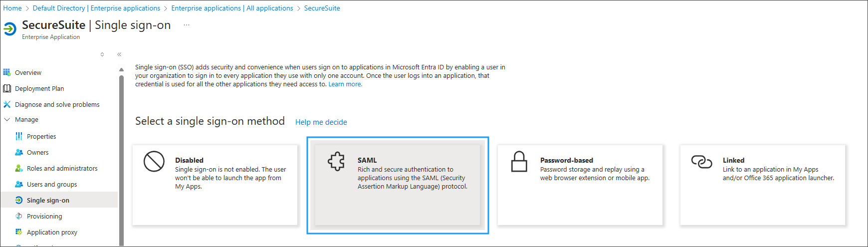Open the Help me decide link
The height and width of the screenshot is (247, 868).
click(321, 122)
